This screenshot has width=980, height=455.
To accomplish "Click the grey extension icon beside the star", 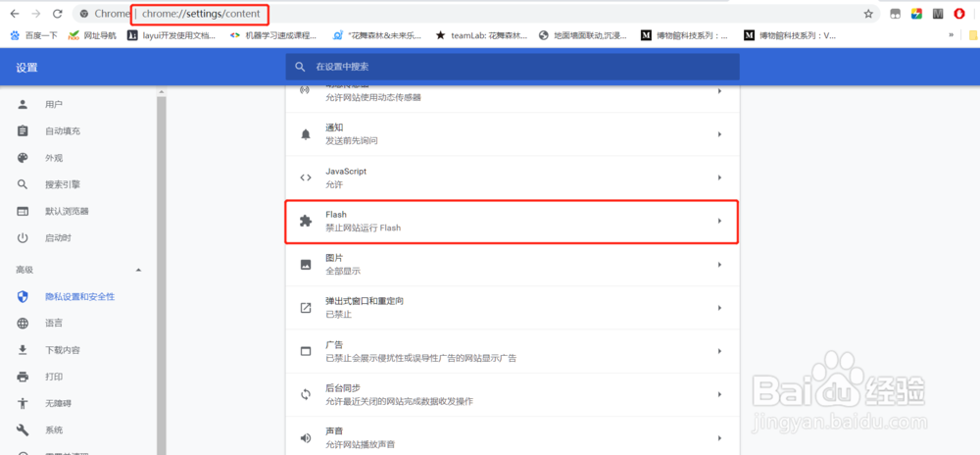I will click(x=895, y=14).
